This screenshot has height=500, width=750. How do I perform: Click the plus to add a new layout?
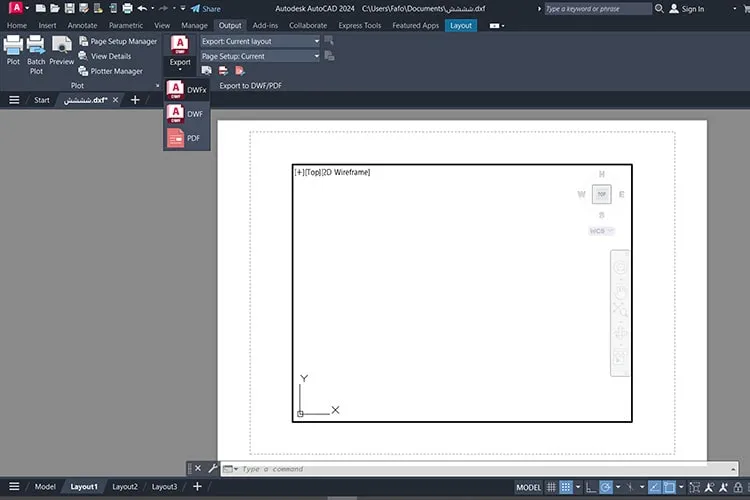click(197, 487)
